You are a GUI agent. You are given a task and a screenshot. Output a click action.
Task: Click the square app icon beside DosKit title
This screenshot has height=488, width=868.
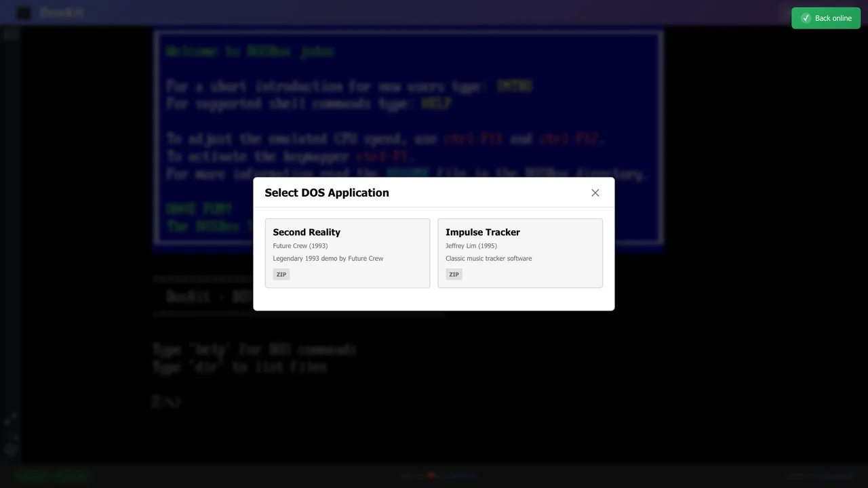pyautogui.click(x=23, y=12)
